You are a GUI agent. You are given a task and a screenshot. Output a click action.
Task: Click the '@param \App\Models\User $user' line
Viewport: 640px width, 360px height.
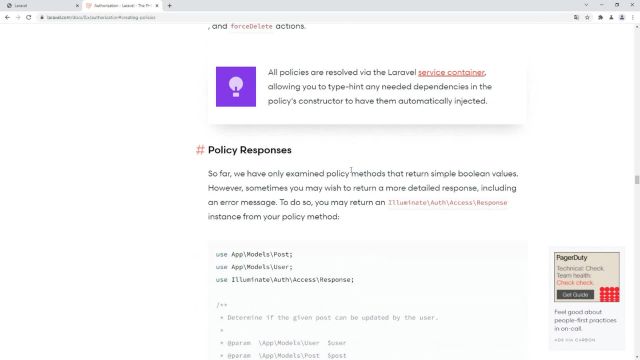283,343
